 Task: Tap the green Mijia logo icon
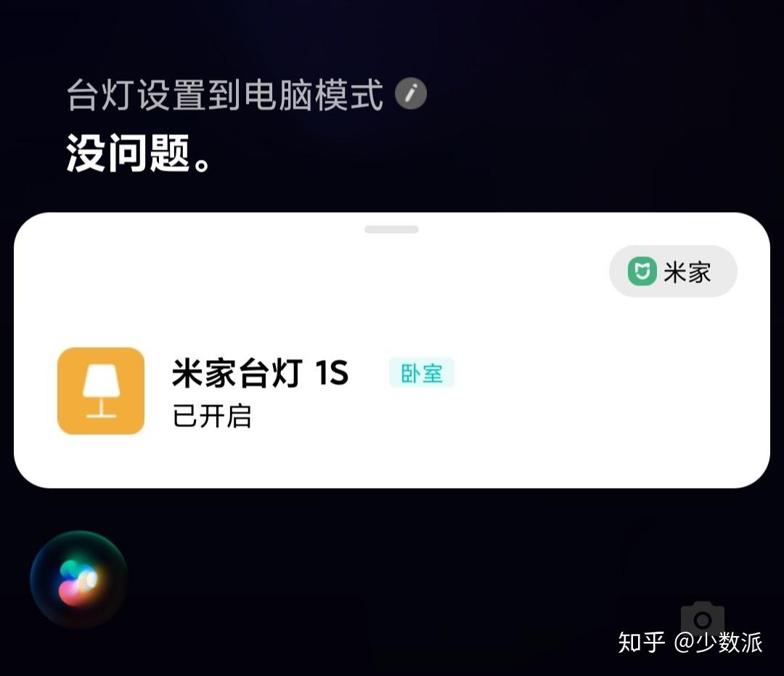642,272
